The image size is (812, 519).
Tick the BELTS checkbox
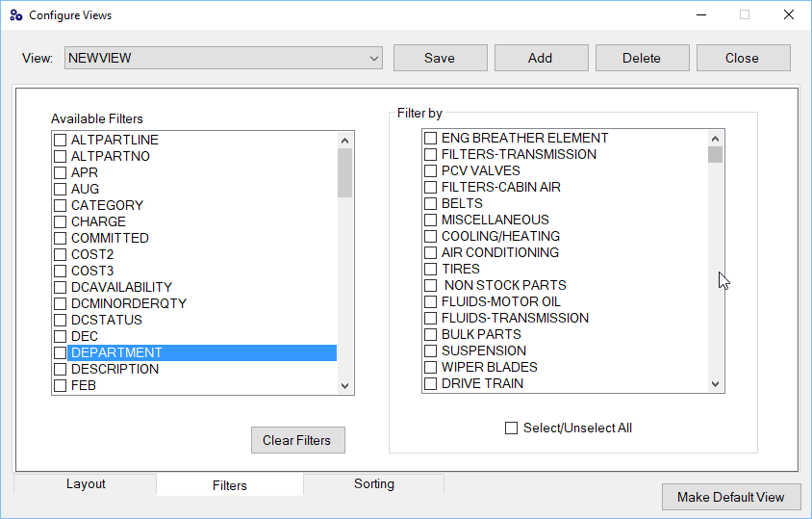tap(430, 203)
